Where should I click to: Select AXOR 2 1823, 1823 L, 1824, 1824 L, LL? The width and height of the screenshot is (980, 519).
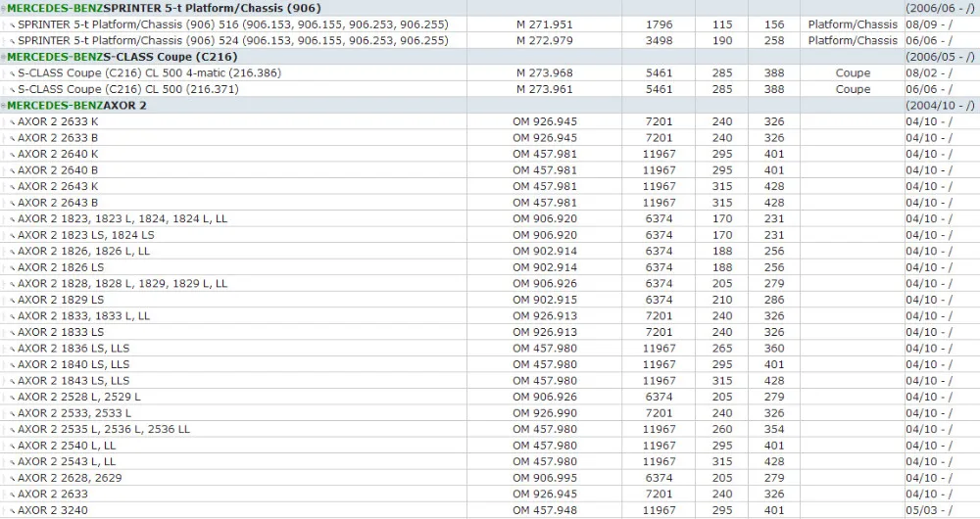tap(122, 218)
